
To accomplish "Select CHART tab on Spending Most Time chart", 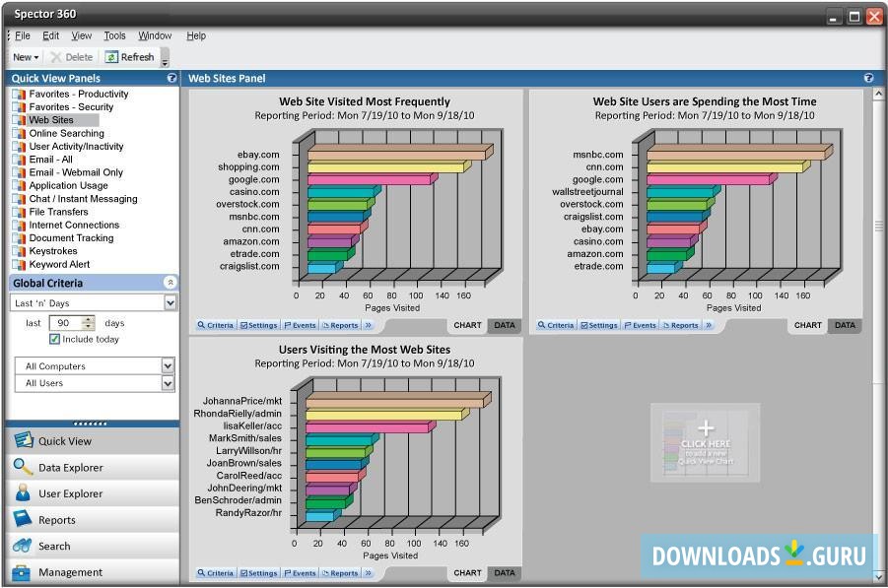I will (807, 325).
